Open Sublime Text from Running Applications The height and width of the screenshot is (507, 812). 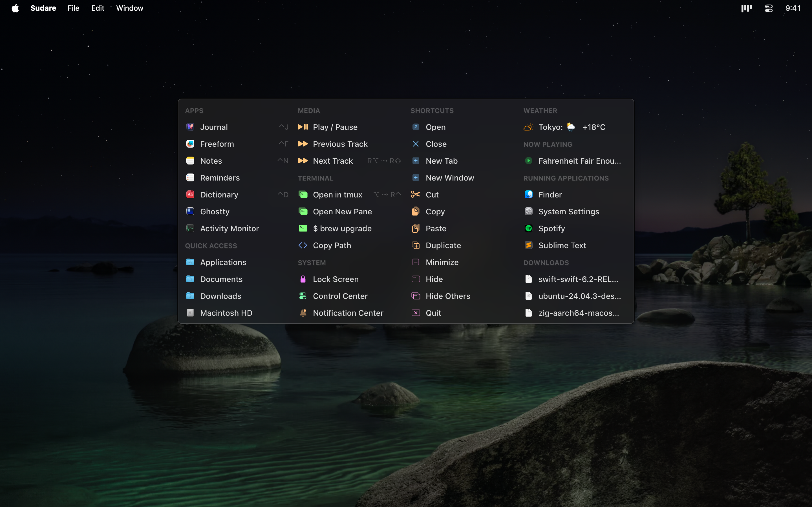[562, 245]
